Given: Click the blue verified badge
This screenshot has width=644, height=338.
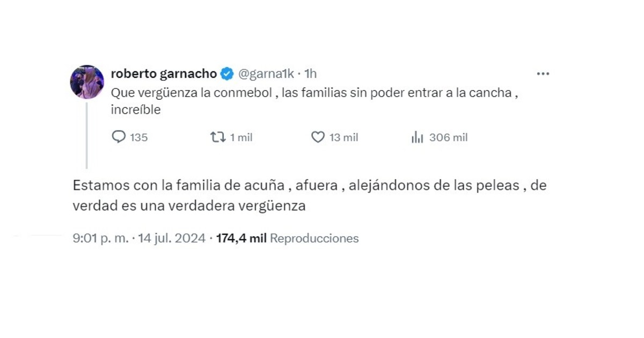Looking at the screenshot, I should 227,74.
